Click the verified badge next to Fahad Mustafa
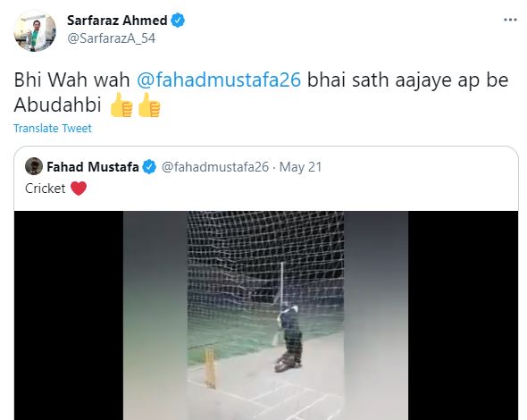The width and height of the screenshot is (527, 420). [149, 167]
